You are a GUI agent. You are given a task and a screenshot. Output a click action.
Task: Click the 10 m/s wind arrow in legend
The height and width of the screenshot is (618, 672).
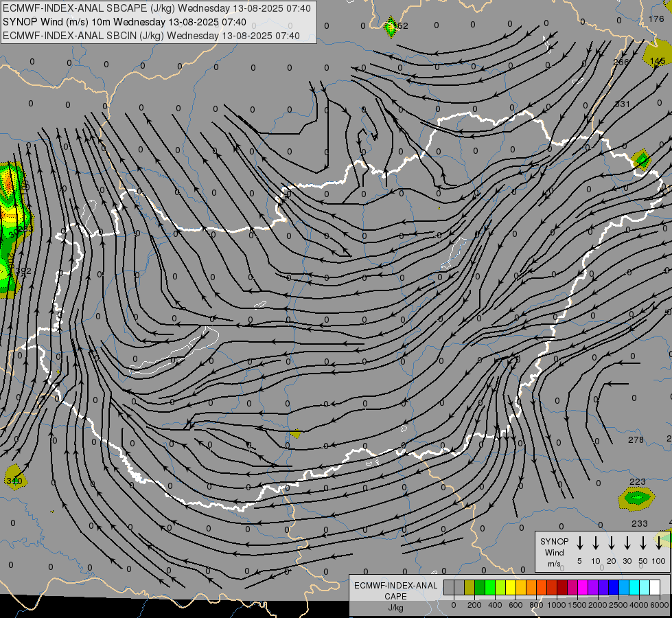click(x=595, y=542)
